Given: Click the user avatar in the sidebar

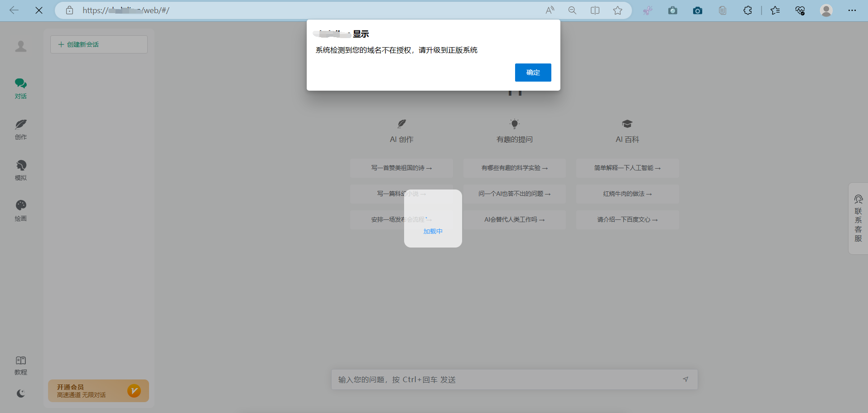Looking at the screenshot, I should (x=21, y=46).
